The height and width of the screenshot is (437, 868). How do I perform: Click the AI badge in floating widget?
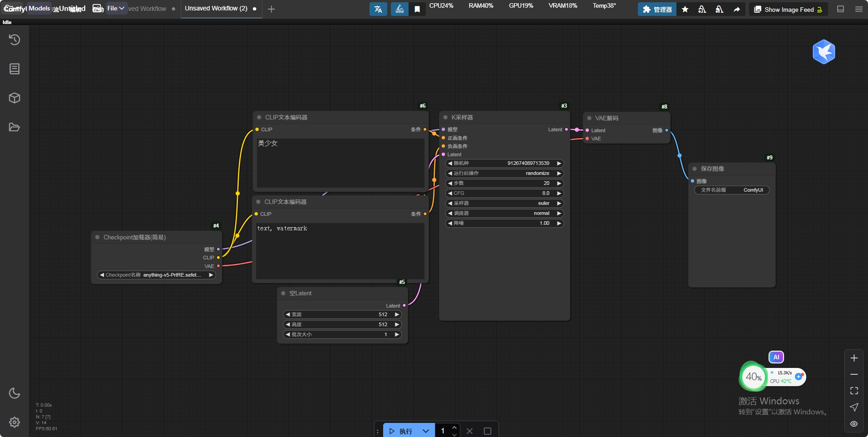point(776,357)
